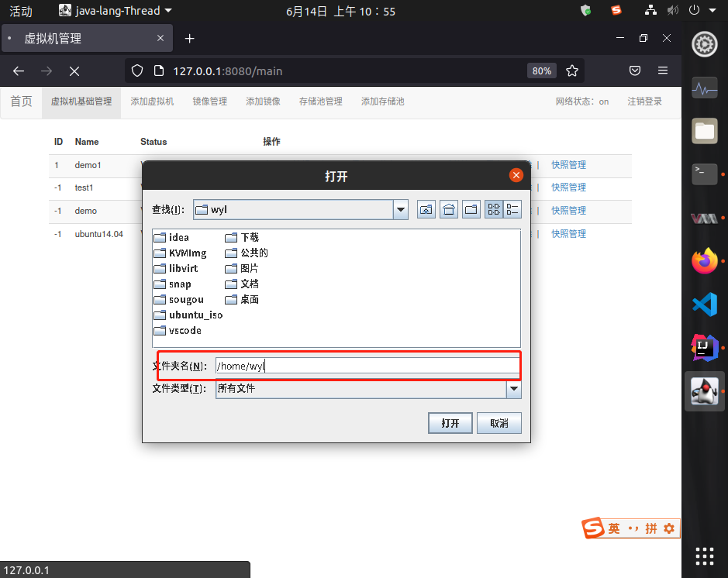Viewport: 728px width, 578px height.
Task: Stop page loading with X button
Action: click(x=74, y=71)
